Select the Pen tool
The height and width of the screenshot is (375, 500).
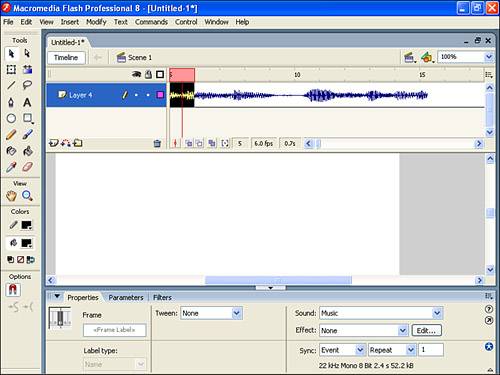(11, 102)
